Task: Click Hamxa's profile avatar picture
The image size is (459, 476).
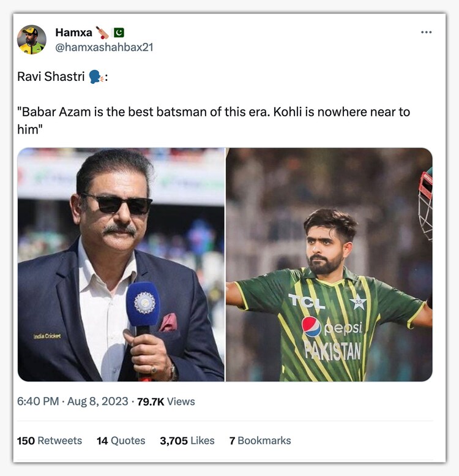Action: point(32,40)
